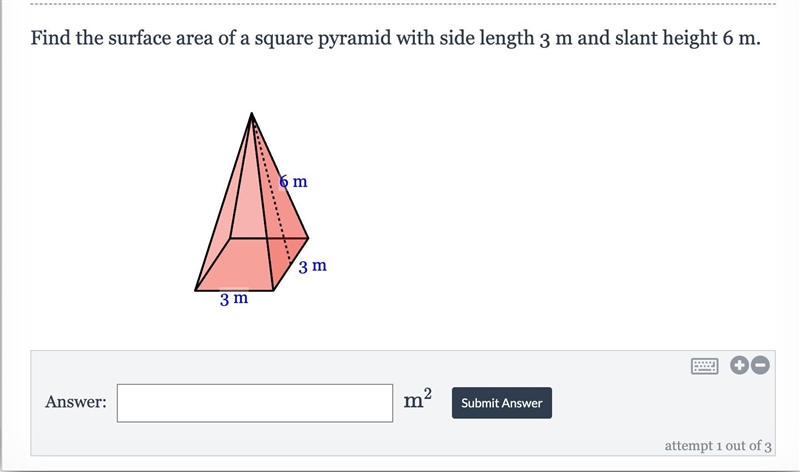Image resolution: width=800 pixels, height=472 pixels.
Task: Click the m² unit label
Action: pyautogui.click(x=418, y=399)
